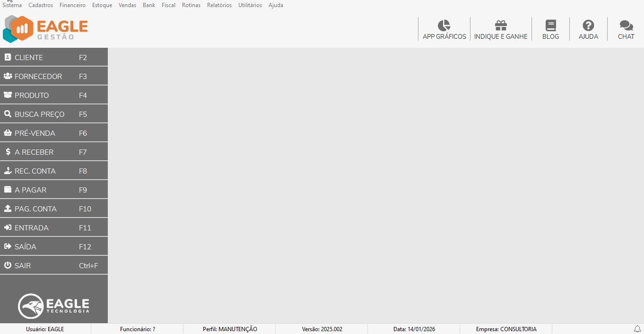
Task: Open the ENTRADA sidebar option
Action: [53, 228]
